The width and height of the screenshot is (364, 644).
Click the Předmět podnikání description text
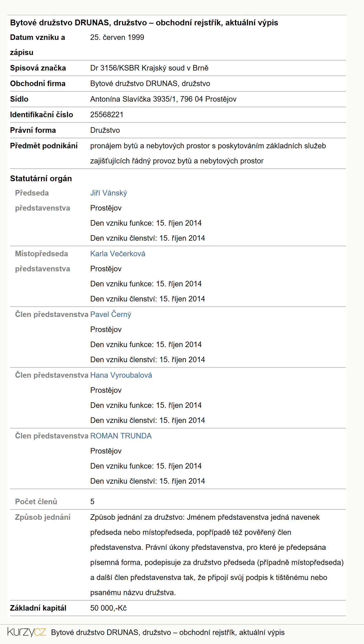(208, 153)
